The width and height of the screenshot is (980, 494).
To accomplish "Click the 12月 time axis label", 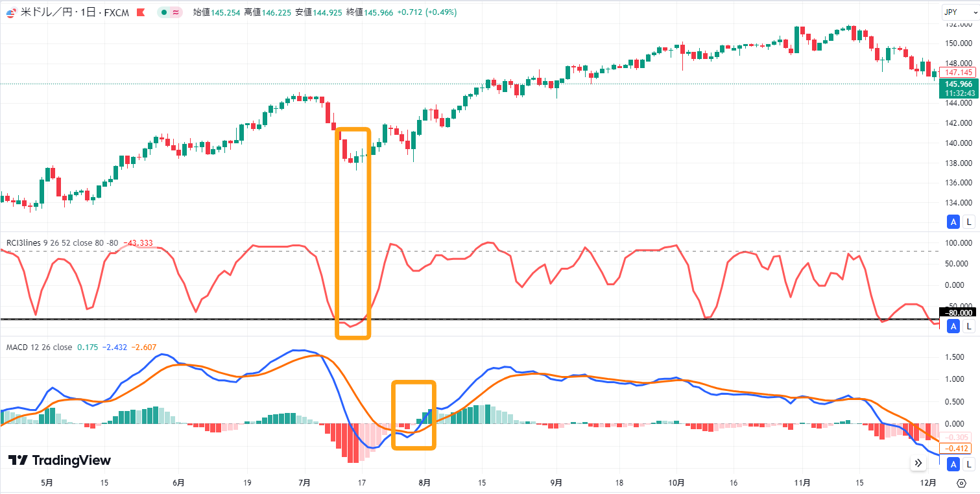I will [x=929, y=483].
